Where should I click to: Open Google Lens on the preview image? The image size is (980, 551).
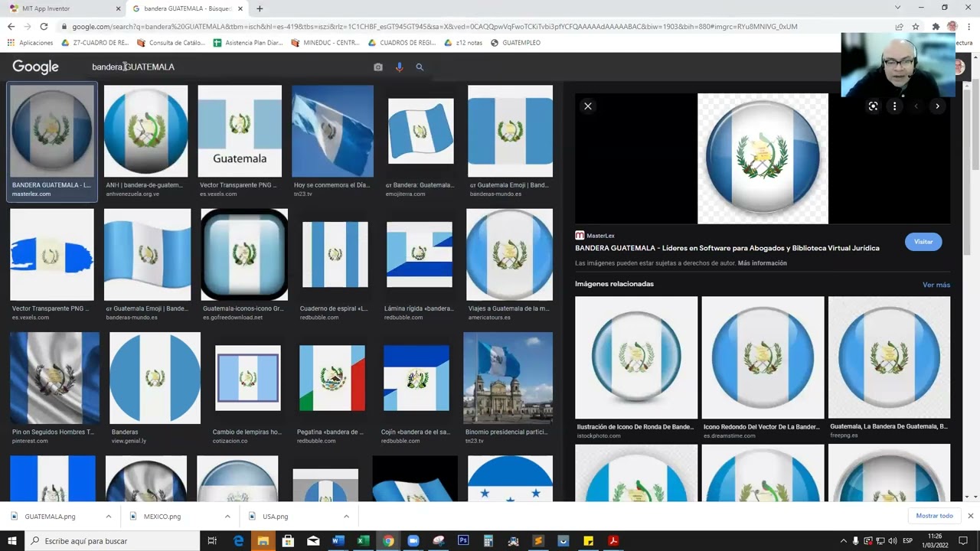[873, 106]
